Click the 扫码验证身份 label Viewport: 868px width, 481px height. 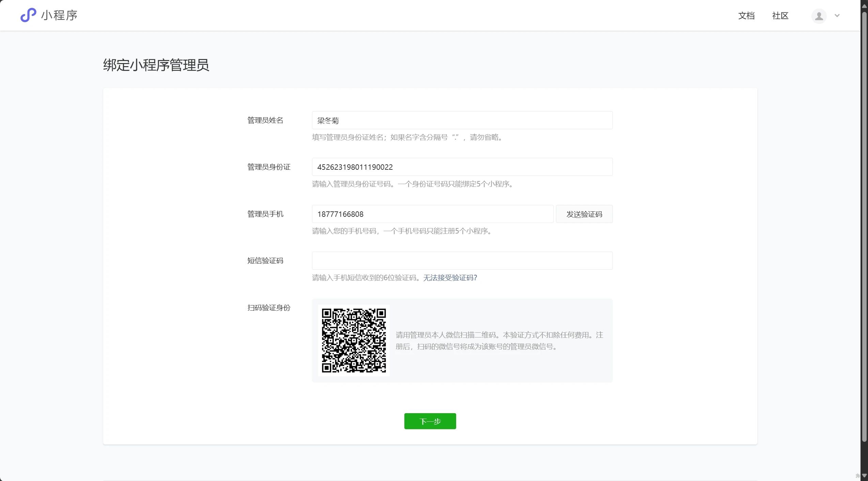[268, 308]
